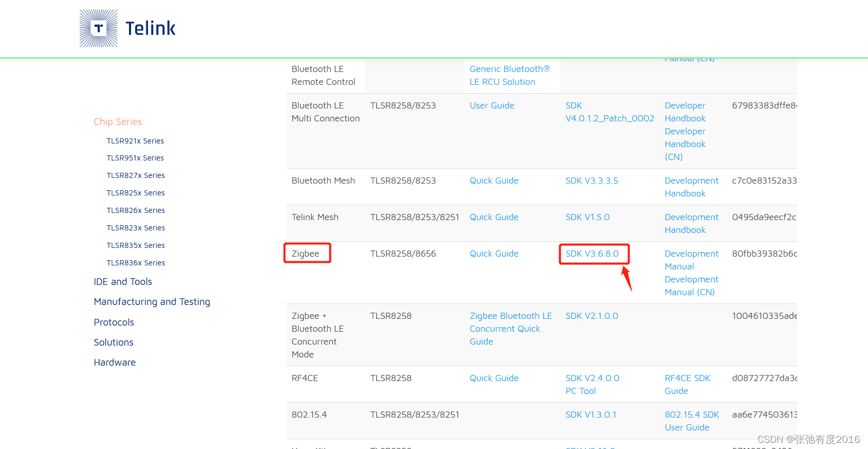Open RF4CE SDK Guide
Screen dimensions: 868x449
[x=687, y=385]
